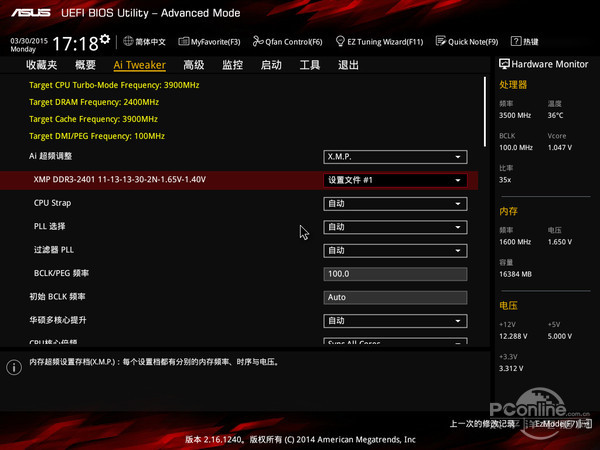This screenshot has height=450, width=600.
Task: Click the settings gear next to the clock
Action: coord(105,39)
